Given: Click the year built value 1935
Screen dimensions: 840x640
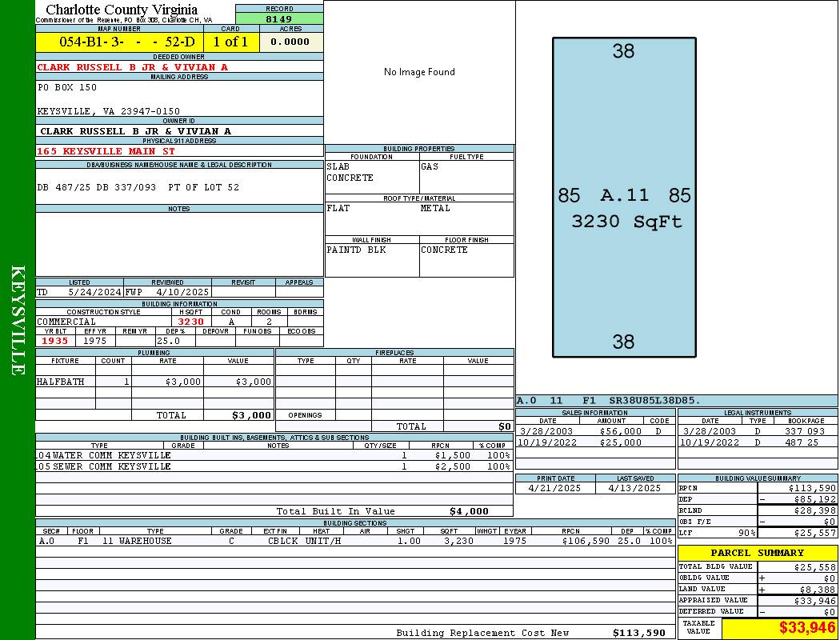Looking at the screenshot, I should tap(54, 341).
